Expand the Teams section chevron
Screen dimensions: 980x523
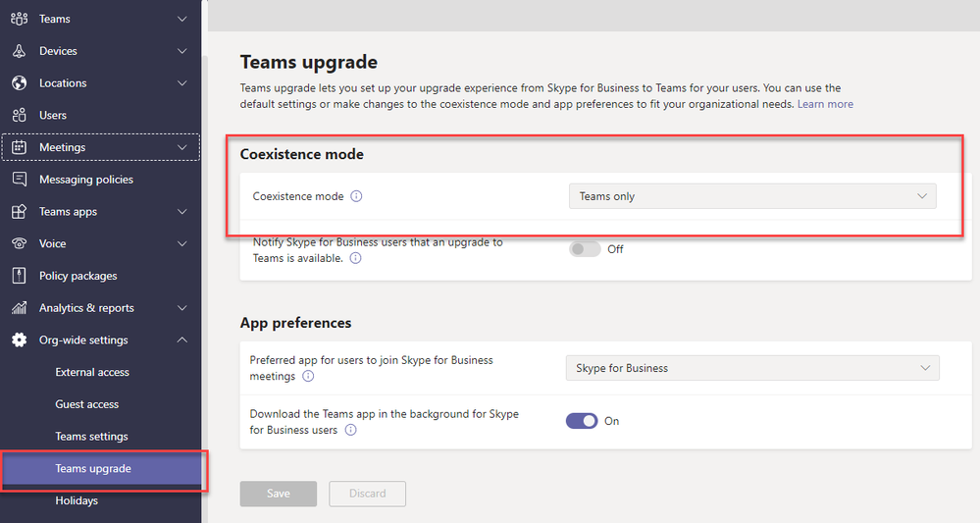(x=181, y=19)
